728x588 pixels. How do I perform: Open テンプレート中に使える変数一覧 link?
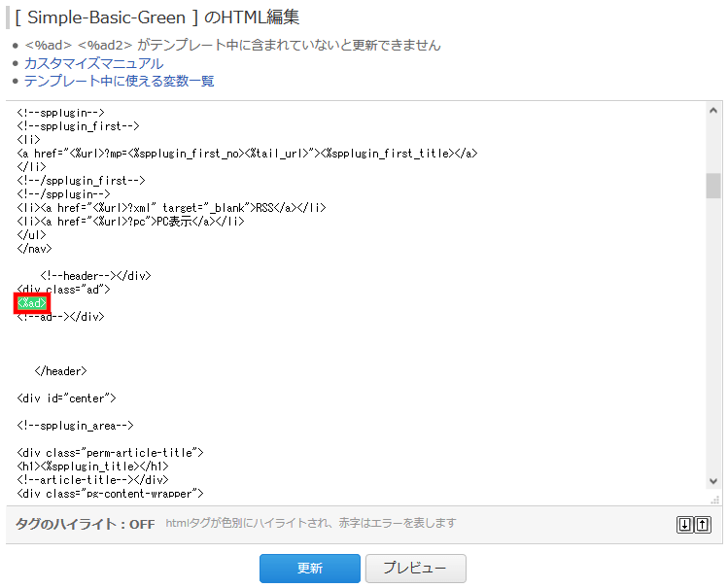point(119,81)
